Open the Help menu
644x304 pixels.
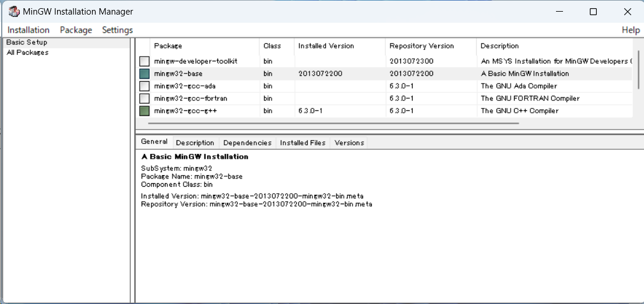pos(631,30)
